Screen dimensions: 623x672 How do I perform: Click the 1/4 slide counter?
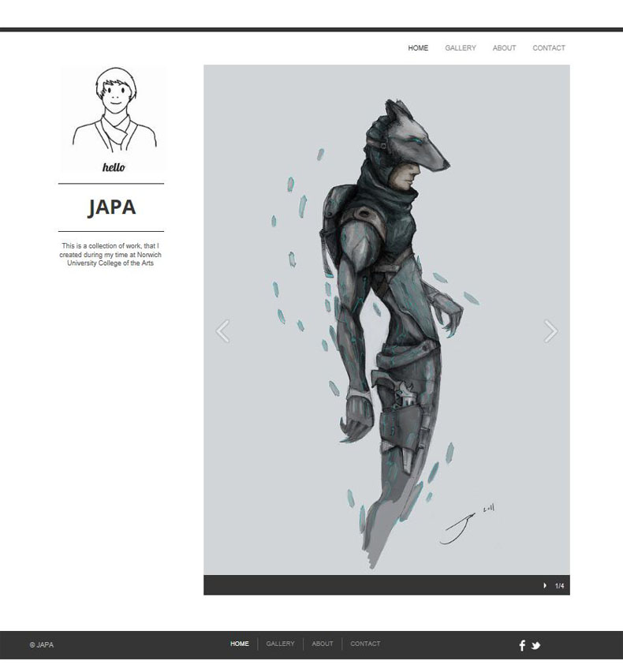(560, 586)
